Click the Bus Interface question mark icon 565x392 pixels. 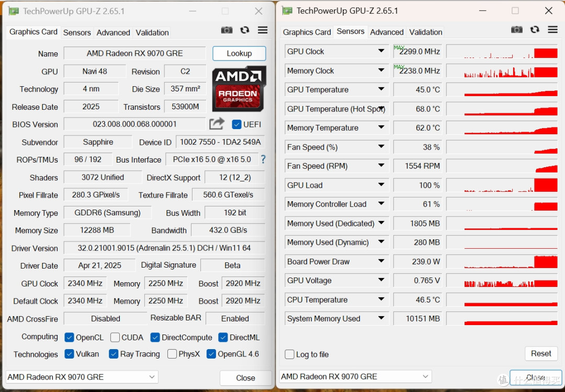[x=263, y=159]
